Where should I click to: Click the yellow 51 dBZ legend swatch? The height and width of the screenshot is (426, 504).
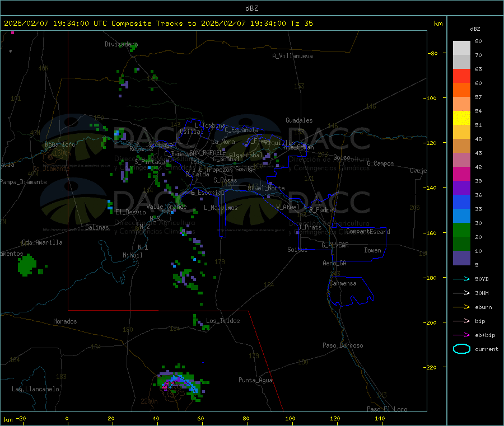pos(461,118)
